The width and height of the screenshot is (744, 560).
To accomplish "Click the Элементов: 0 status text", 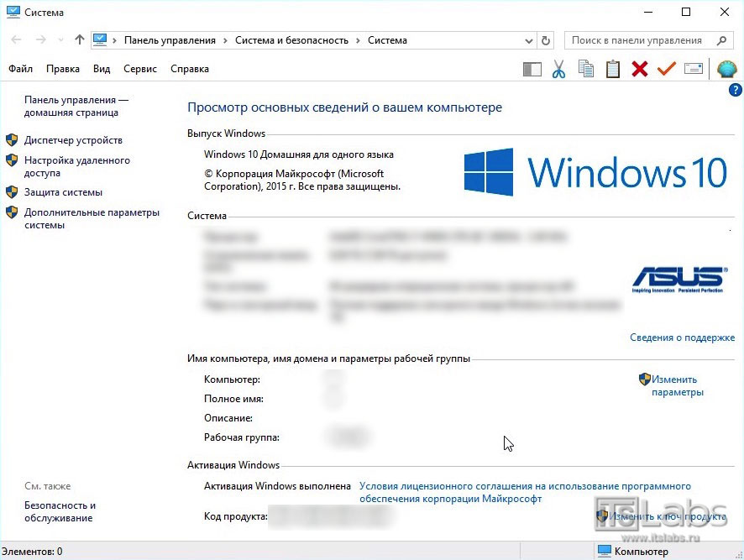I will 32,552.
